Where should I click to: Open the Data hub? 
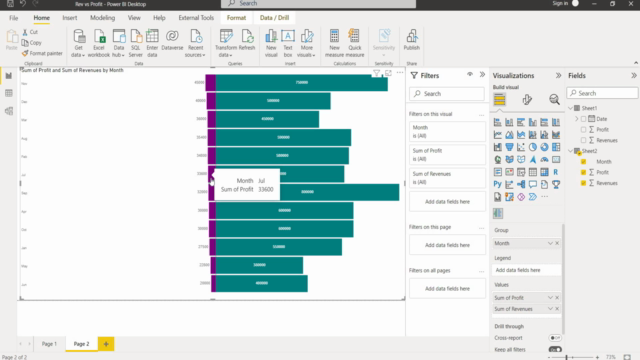[x=118, y=43]
